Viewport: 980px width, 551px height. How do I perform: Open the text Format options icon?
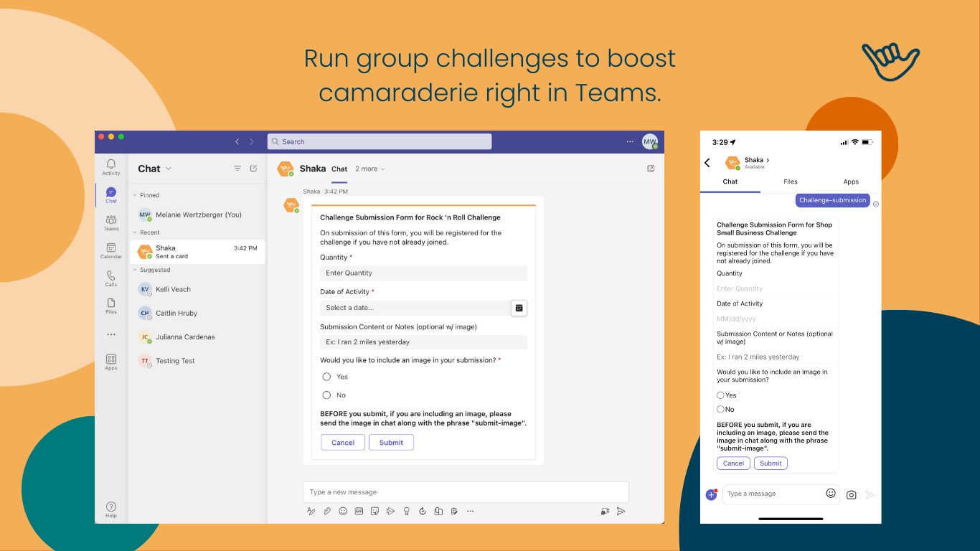coord(311,511)
